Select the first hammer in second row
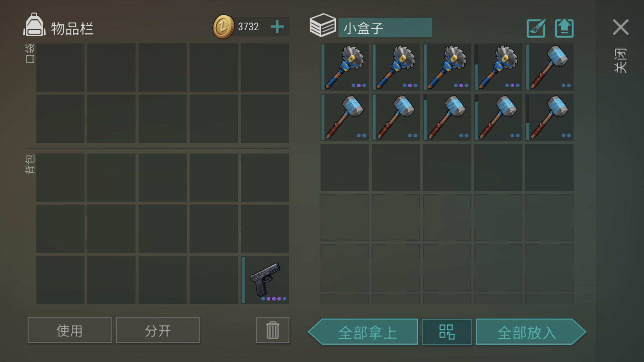This screenshot has width=644, height=362. 345,117
